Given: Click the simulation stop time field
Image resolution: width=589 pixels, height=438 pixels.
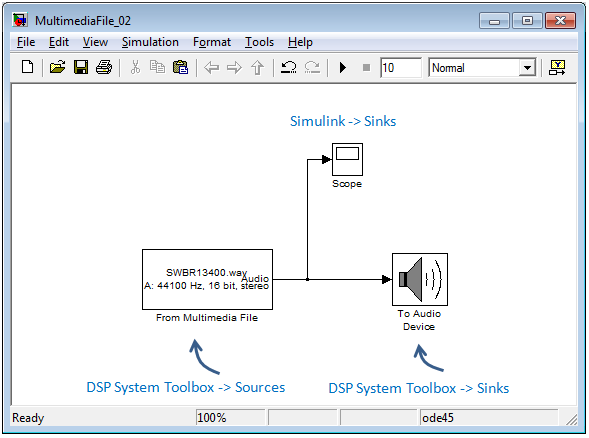Looking at the screenshot, I should coord(401,68).
